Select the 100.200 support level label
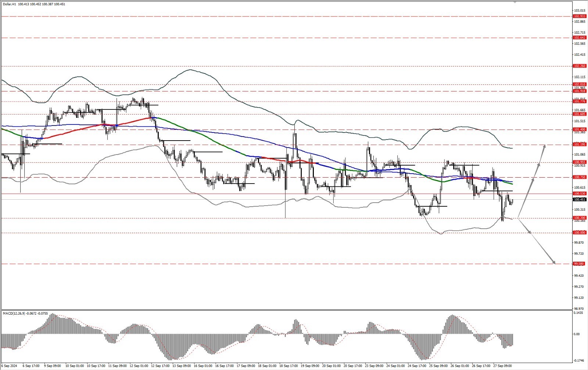 (579, 218)
